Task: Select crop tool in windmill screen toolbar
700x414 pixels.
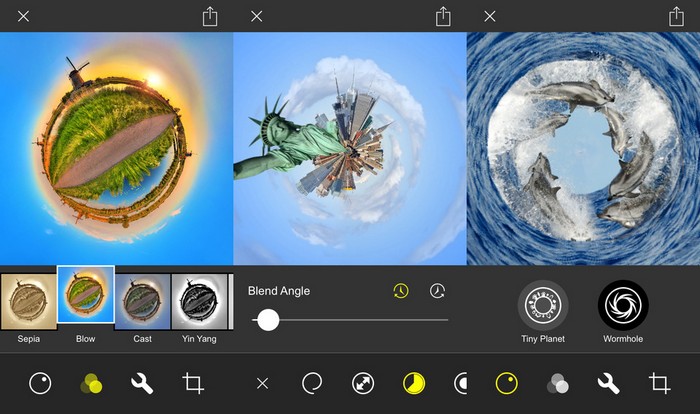Action: point(193,383)
